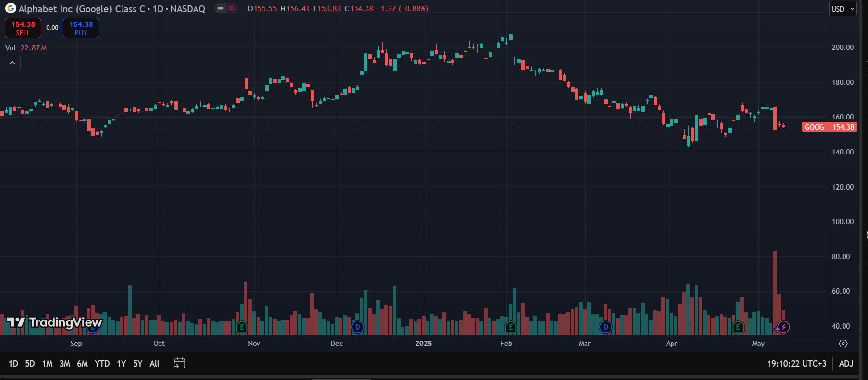Screen dimensions: 868x380
Task: Click the purple lightning latest-news marker
Action: click(x=783, y=327)
